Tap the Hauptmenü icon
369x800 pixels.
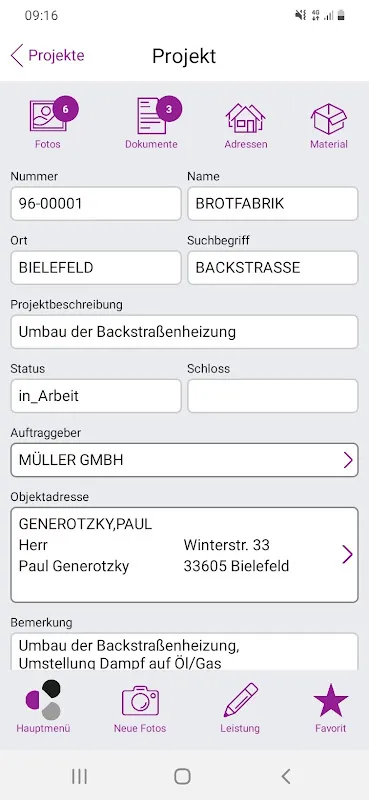click(x=43, y=700)
